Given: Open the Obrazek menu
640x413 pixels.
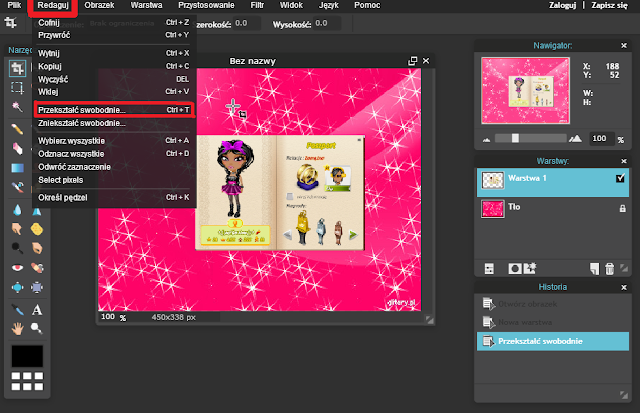Looking at the screenshot, I should [99, 5].
